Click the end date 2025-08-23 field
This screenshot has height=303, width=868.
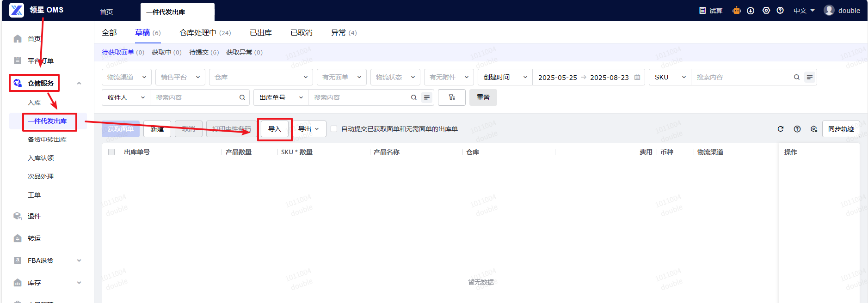(609, 77)
